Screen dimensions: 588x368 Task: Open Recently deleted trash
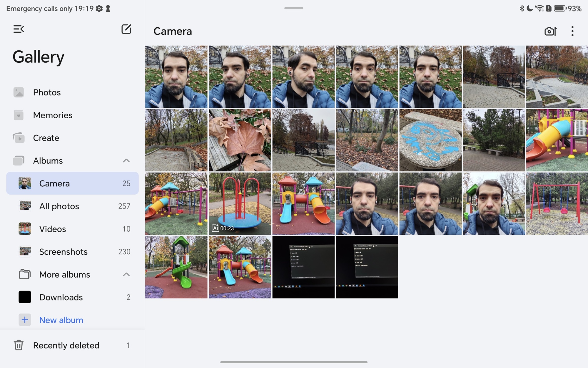pyautogui.click(x=66, y=345)
